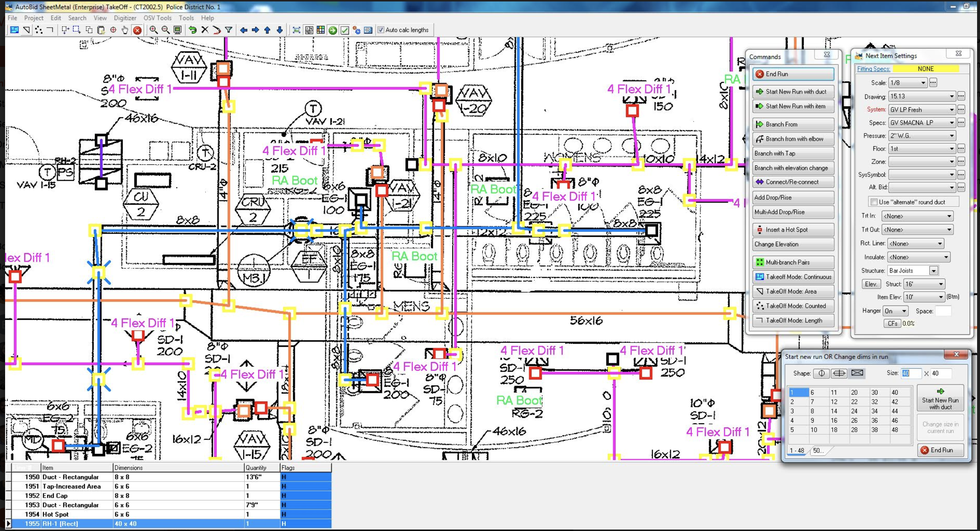This screenshot has width=980, height=531.
Task: Click the Fitting Specs link
Action: (873, 69)
